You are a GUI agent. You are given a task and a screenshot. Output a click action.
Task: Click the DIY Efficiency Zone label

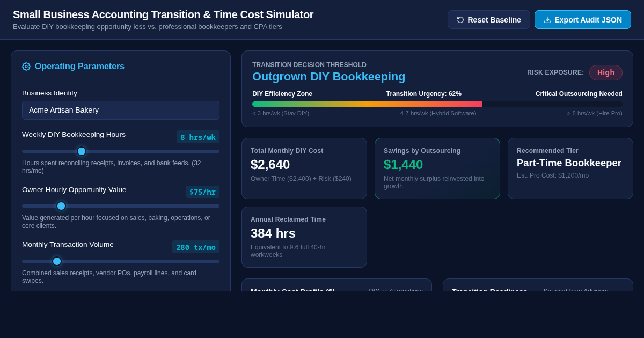[282, 94]
